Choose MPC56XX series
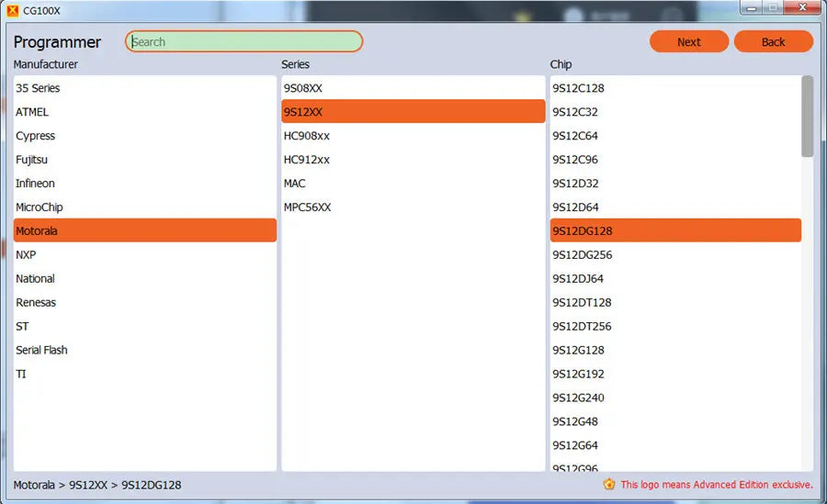827x504 pixels. coord(413,207)
